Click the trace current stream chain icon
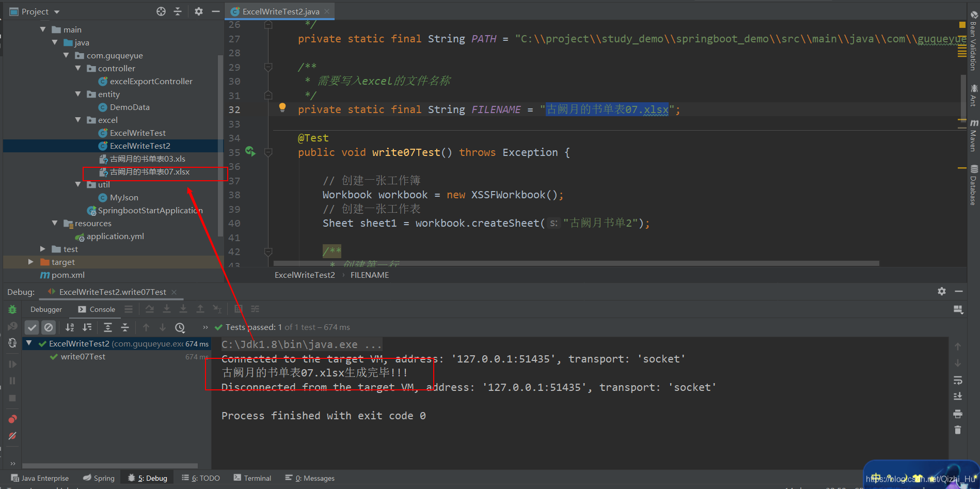The image size is (980, 489). [x=255, y=309]
